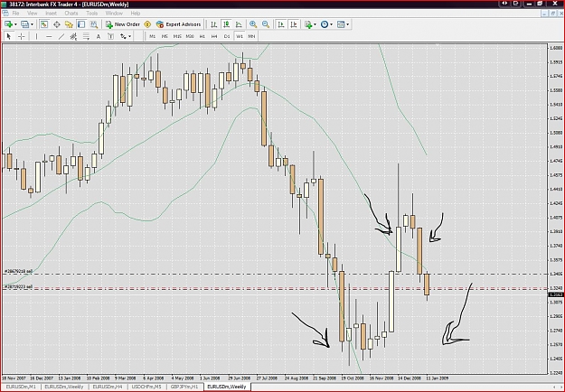This screenshot has height=392, width=565.
Task: Switch timeframe to MN monthly
Action: [x=251, y=36]
